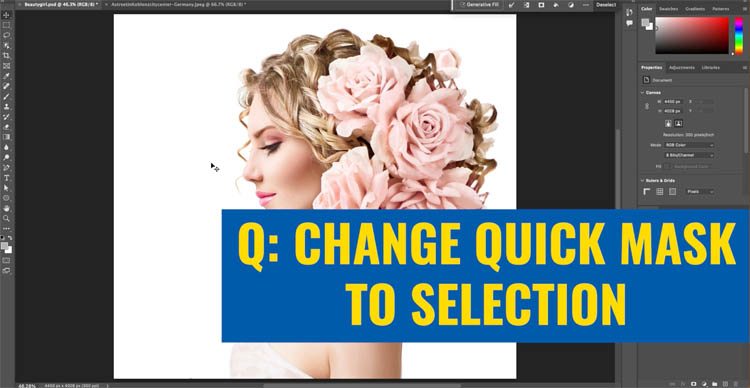Select the Frame tool

tap(7, 66)
